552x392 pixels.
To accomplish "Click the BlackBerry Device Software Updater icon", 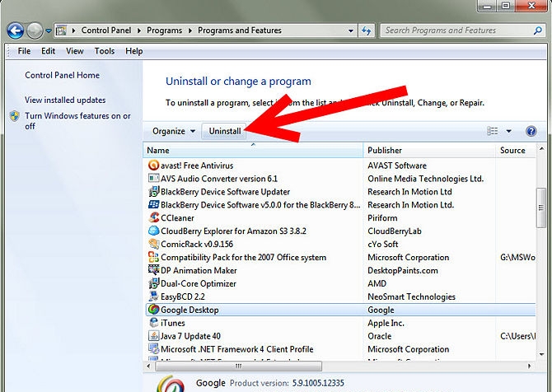I will [153, 191].
